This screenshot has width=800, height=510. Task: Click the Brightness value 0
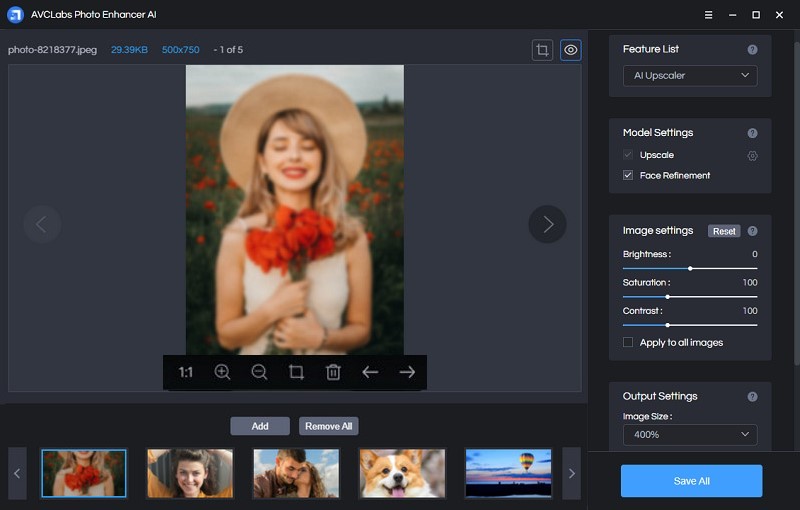point(755,254)
